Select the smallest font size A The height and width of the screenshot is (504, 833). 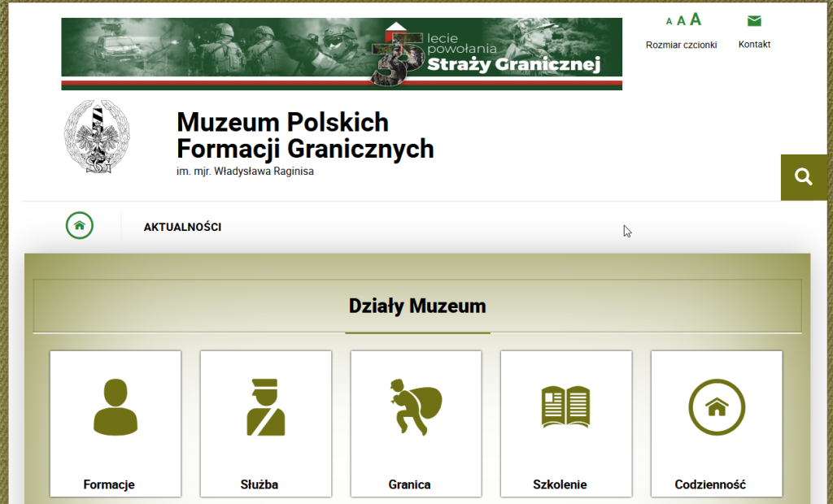coord(669,22)
